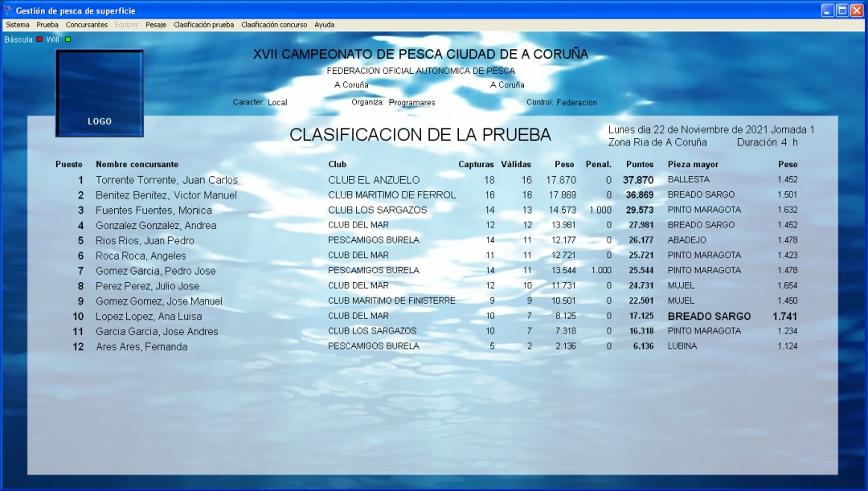Screen dimensions: 868x491
Task: Open the Concursantes menu
Action: click(x=87, y=25)
